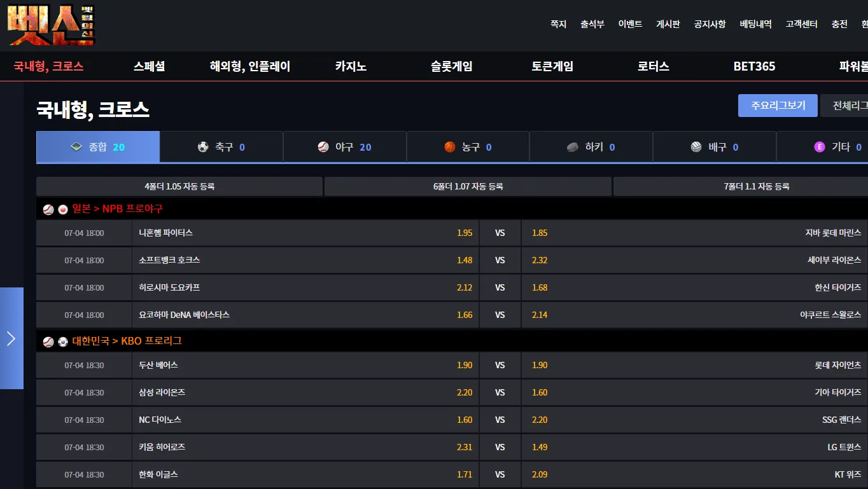
Task: Open the 공지사항 notices link
Action: pos(710,24)
